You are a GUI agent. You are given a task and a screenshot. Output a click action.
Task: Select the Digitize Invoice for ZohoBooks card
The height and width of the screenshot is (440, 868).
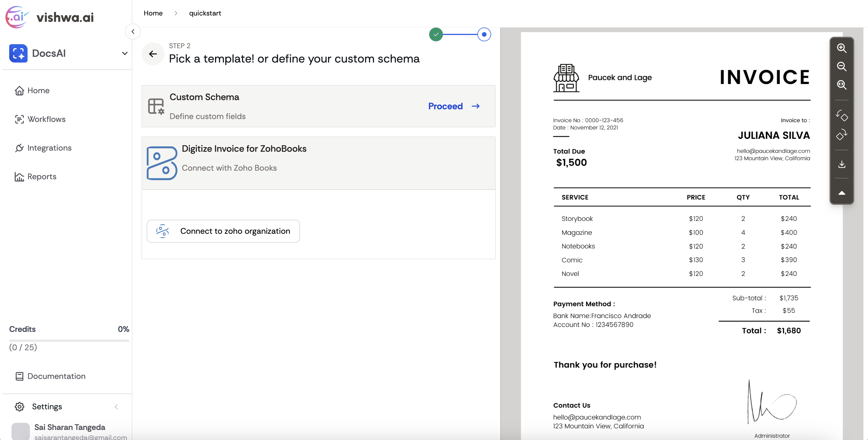pos(318,163)
